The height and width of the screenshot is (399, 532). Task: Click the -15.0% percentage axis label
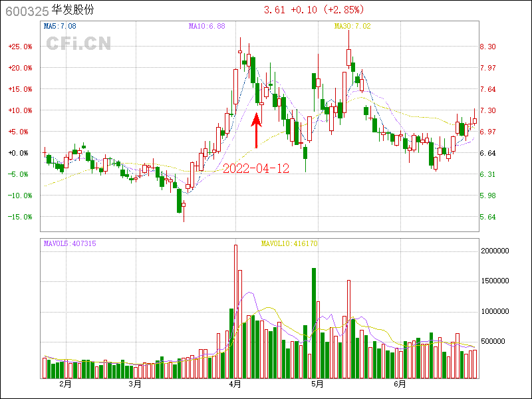(21, 217)
